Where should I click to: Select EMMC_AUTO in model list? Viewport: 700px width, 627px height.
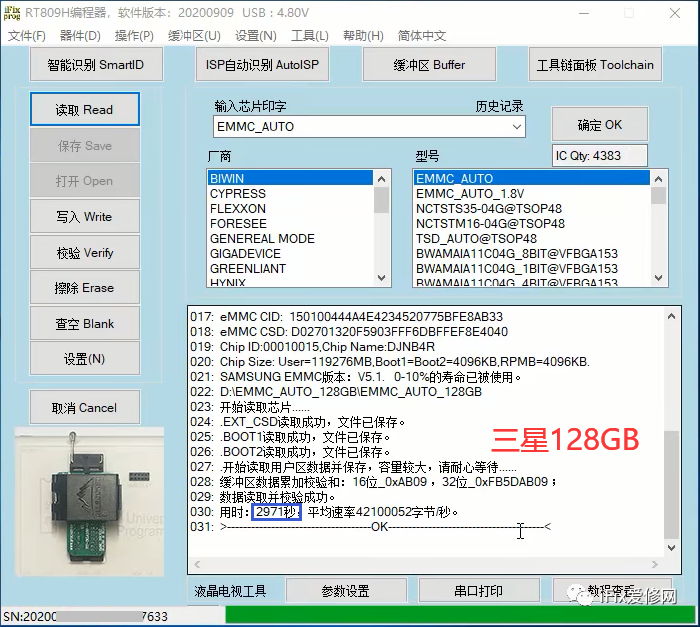(x=531, y=178)
